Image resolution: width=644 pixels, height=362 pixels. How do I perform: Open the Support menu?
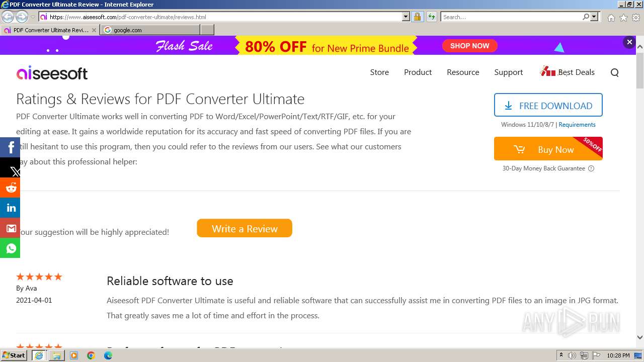(x=508, y=72)
